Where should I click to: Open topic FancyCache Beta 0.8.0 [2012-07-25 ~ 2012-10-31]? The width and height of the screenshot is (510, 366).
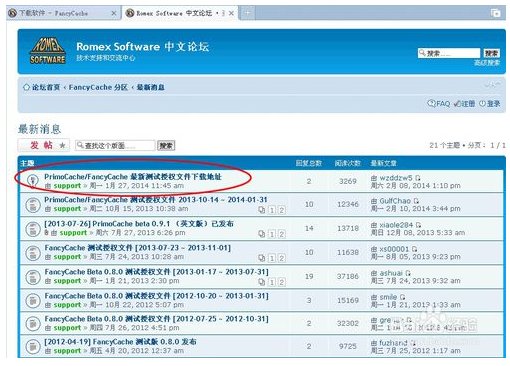156,319
